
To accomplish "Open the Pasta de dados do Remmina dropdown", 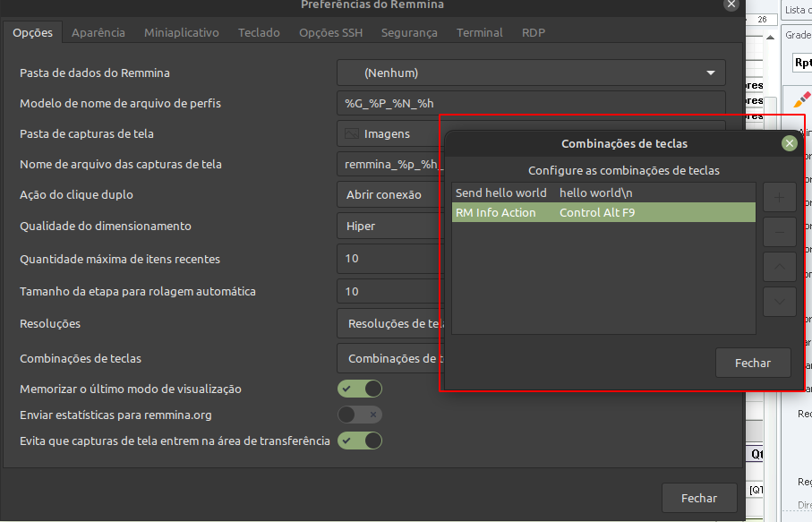I will click(x=531, y=73).
